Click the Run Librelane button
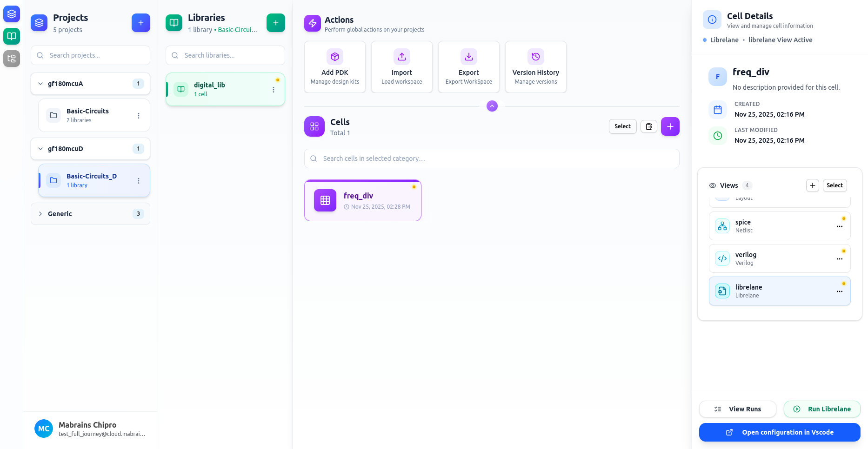Screen dimensions: 868x449 point(822,409)
